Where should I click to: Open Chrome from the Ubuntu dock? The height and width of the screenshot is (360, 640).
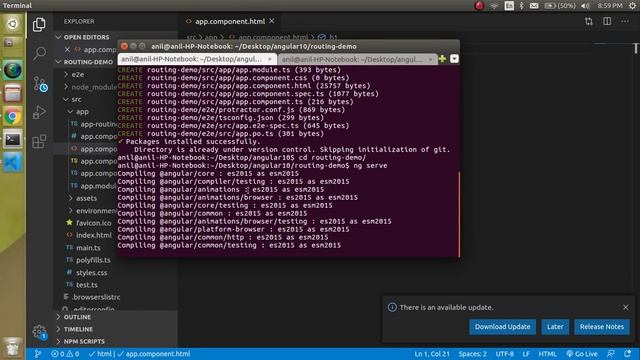13,117
